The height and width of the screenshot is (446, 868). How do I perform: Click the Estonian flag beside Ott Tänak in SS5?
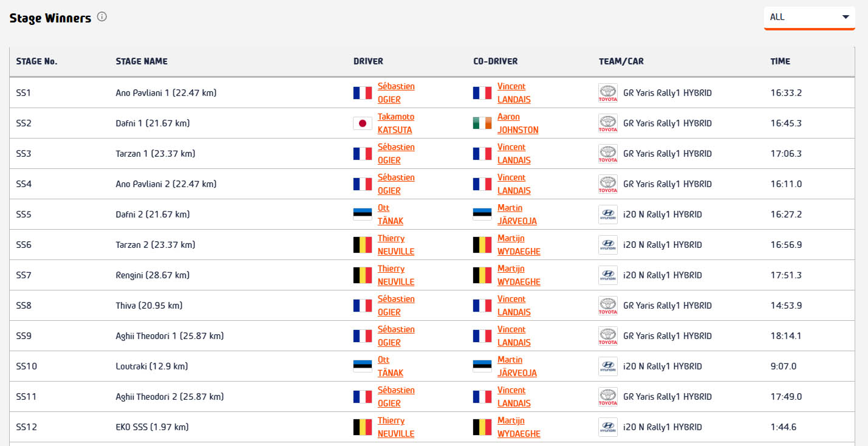[x=363, y=214]
